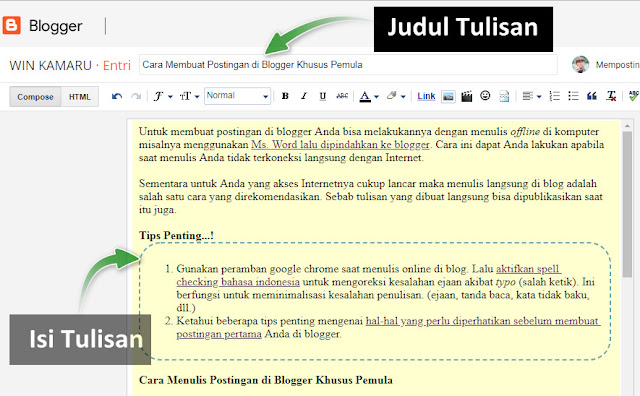Insert a special character smiley icon
This screenshot has width=640, height=396.
click(x=485, y=96)
